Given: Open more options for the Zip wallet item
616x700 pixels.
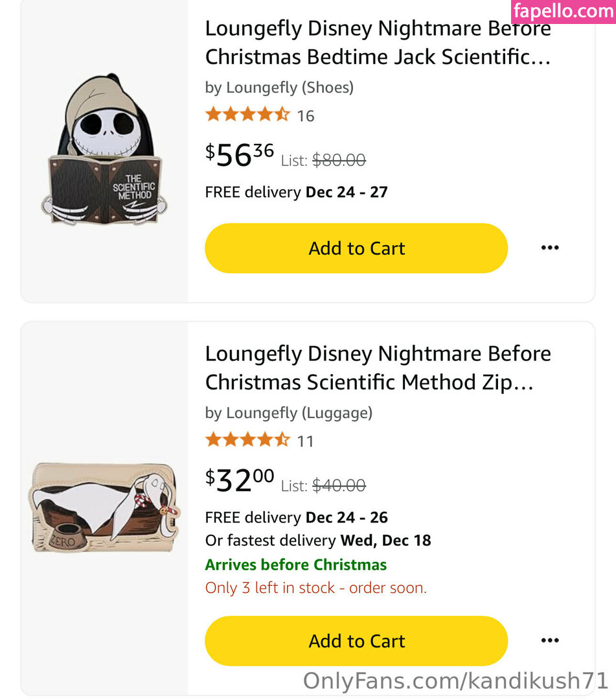Looking at the screenshot, I should 549,640.
